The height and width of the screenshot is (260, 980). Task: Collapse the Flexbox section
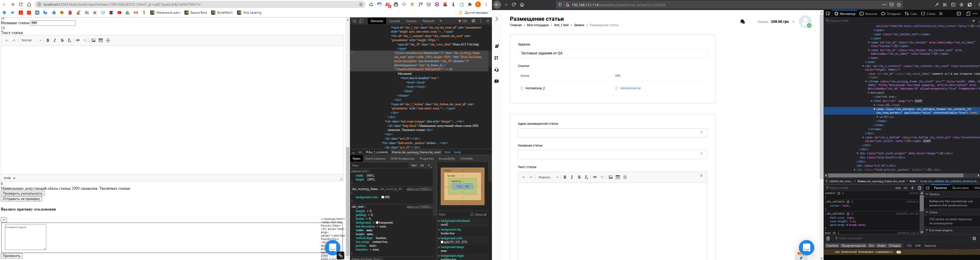(927, 195)
